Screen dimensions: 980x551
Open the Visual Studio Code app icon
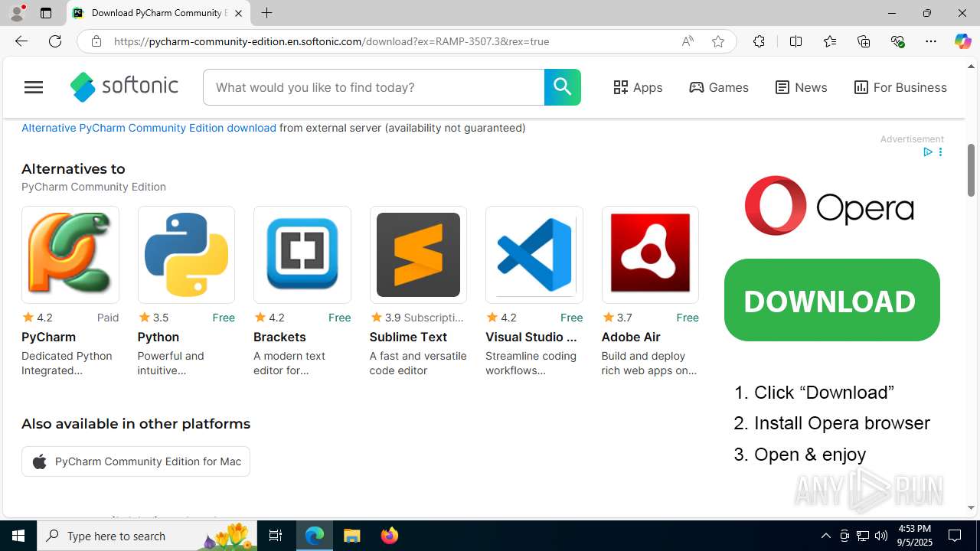pyautogui.click(x=534, y=255)
